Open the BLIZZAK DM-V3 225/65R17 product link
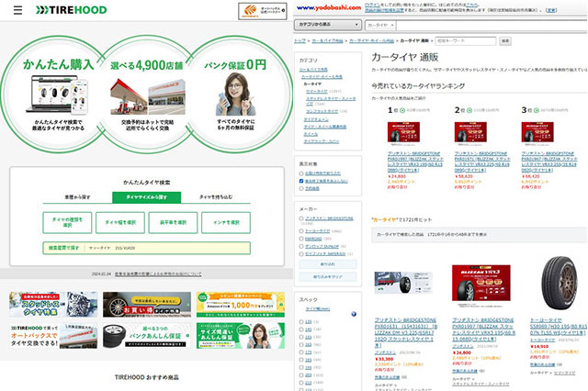Screen dimensions: 588x391 pyautogui.click(x=406, y=333)
